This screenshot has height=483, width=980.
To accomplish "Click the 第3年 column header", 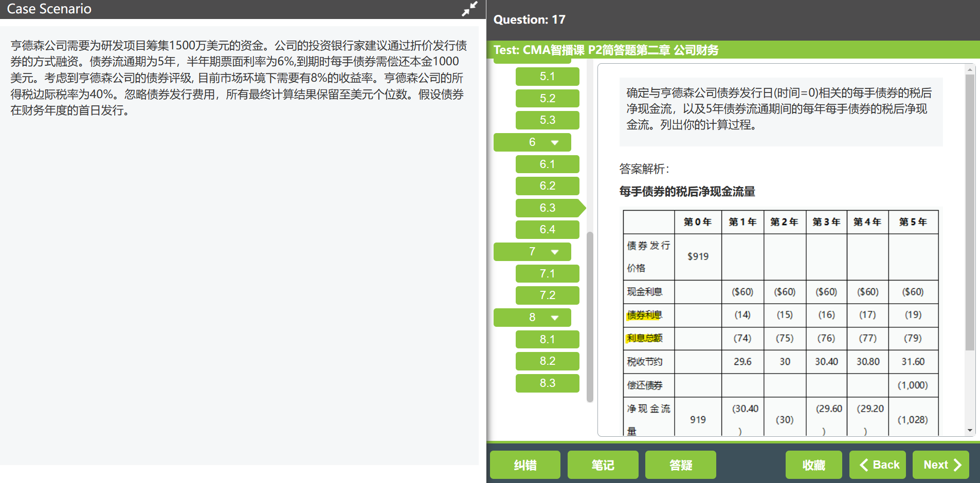I will click(x=826, y=222).
